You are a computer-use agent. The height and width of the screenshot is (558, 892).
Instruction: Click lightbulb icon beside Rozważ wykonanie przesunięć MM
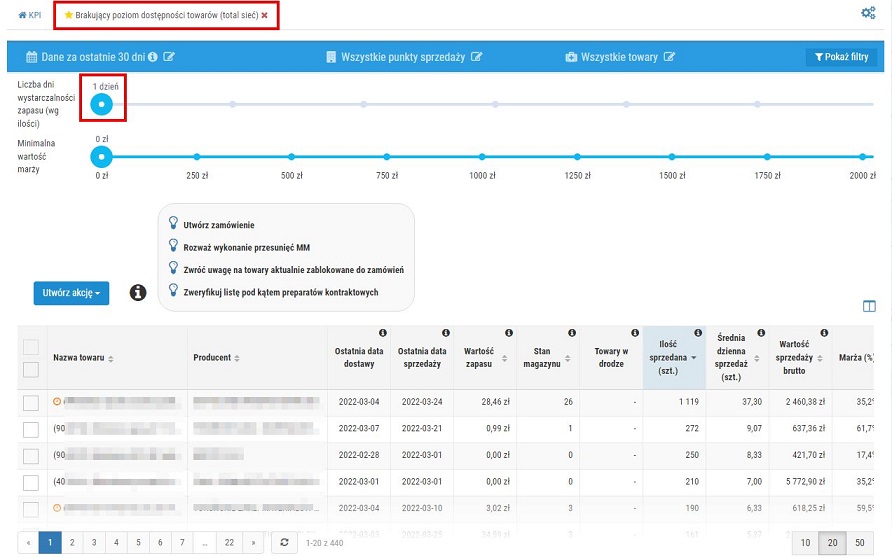click(174, 245)
